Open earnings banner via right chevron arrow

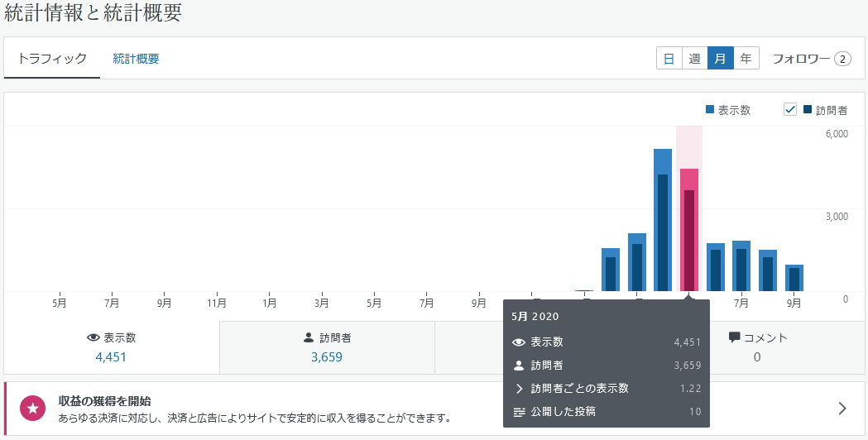842,408
